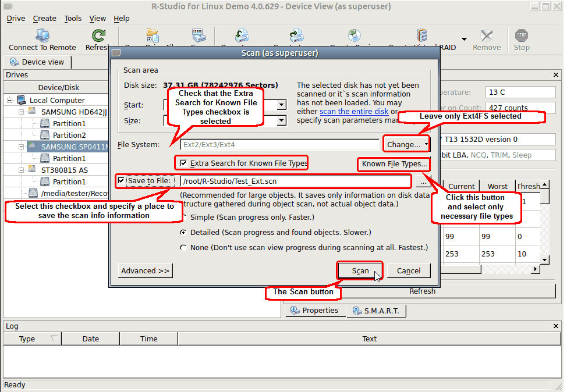Open the Create menu
The width and height of the screenshot is (567, 392).
[44, 19]
